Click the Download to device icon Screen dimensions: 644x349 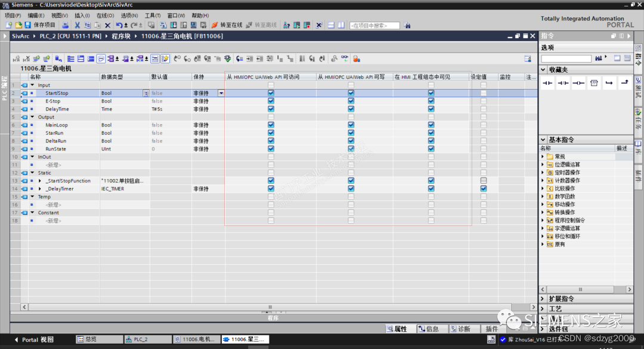click(x=174, y=25)
